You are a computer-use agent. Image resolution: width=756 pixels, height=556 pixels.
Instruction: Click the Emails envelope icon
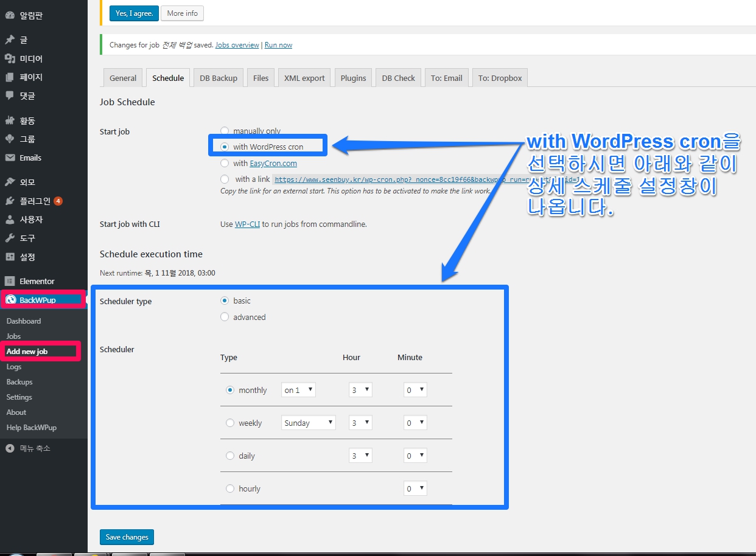coord(10,158)
